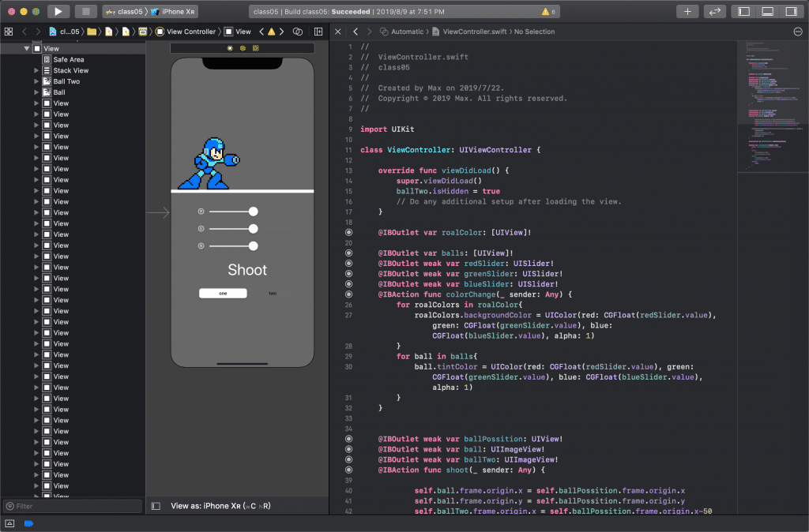Image resolution: width=809 pixels, height=532 pixels.
Task: Click the Exit icon in the scene dock
Action: click(x=255, y=48)
